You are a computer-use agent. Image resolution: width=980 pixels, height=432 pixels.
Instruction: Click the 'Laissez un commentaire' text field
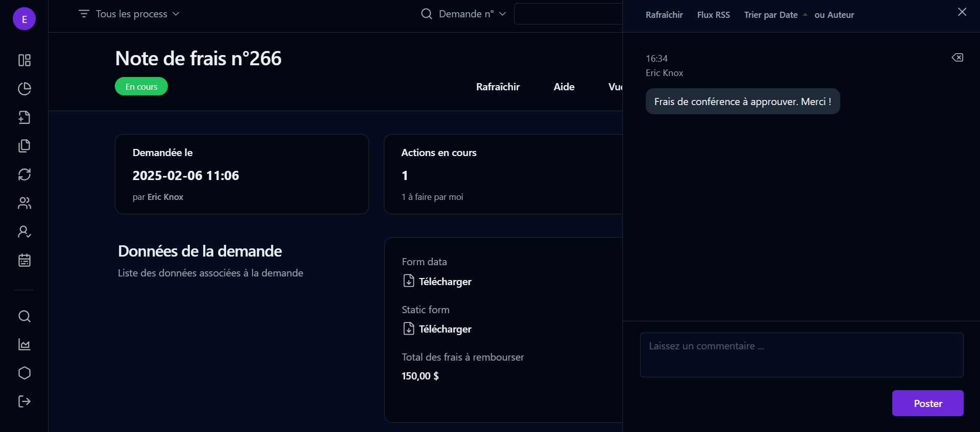click(x=801, y=355)
